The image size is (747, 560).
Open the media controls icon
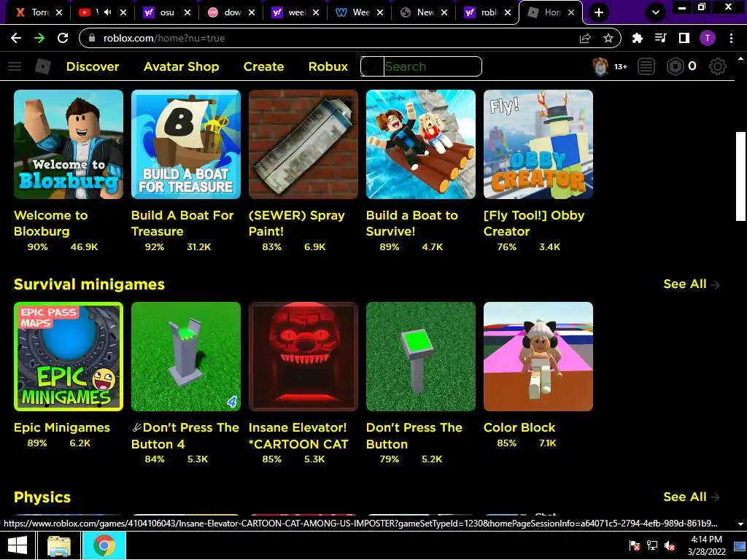(x=661, y=38)
